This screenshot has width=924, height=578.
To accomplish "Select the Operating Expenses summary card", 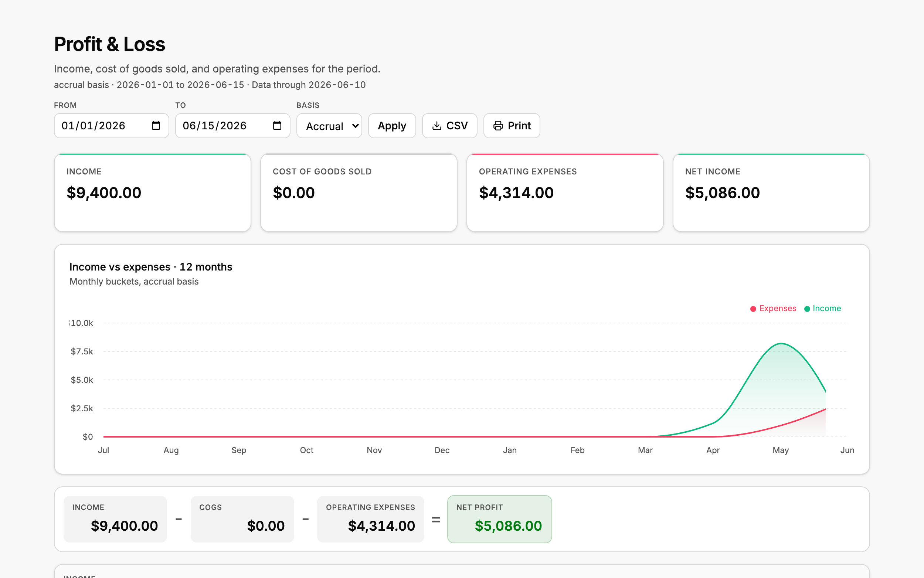I will click(565, 193).
